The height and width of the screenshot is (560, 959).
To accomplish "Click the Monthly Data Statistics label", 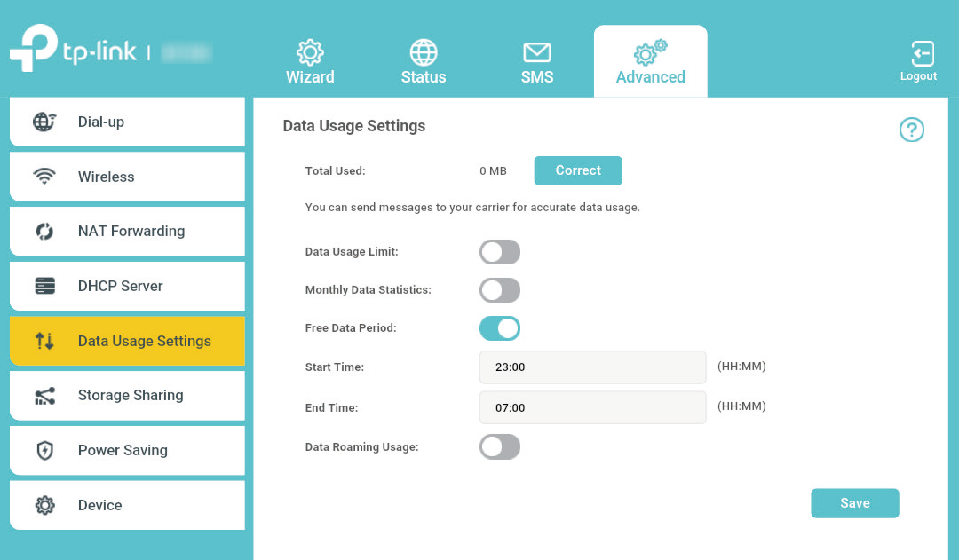I will point(369,290).
